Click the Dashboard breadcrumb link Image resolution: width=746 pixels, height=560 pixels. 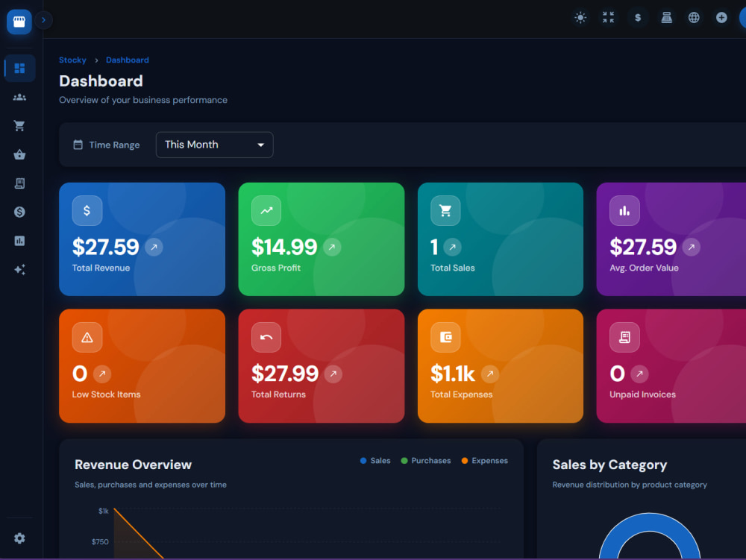click(128, 60)
